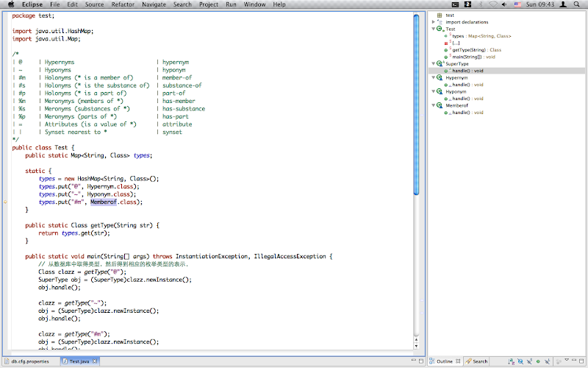This screenshot has width=588, height=368.
Task: Maximize the editor area
Action: click(420, 361)
